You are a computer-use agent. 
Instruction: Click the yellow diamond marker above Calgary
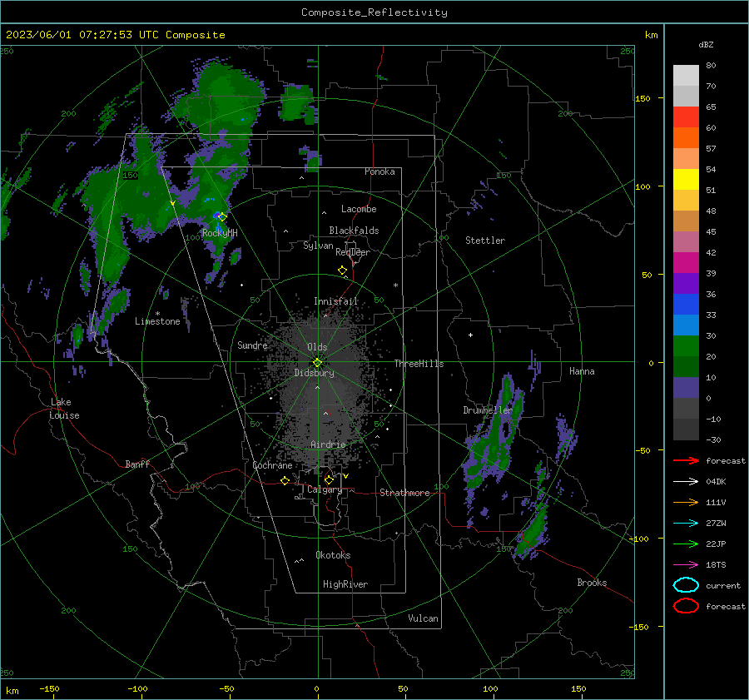point(329,479)
